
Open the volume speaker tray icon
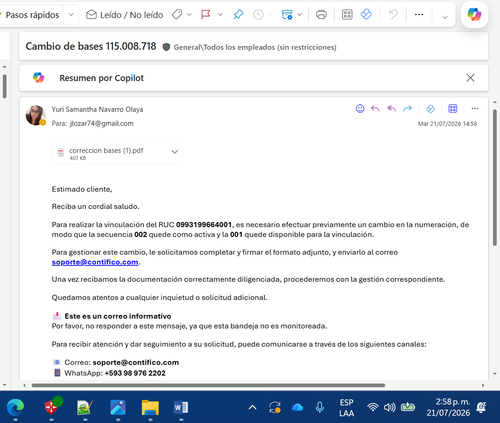tap(389, 407)
